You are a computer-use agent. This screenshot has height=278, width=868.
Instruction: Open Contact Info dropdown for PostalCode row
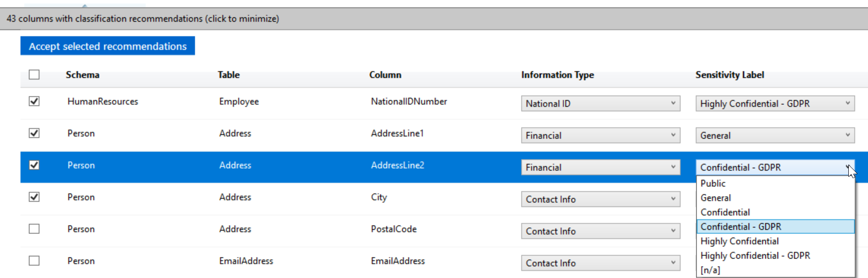600,231
